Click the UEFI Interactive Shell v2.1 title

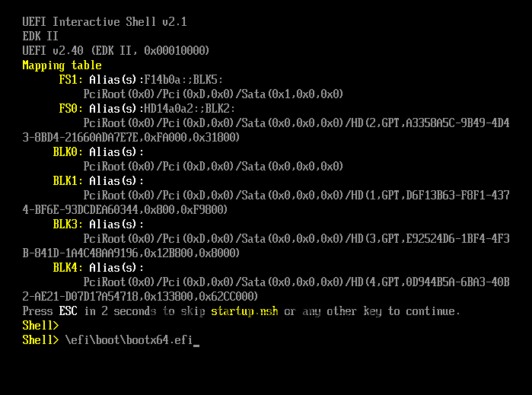(104, 22)
